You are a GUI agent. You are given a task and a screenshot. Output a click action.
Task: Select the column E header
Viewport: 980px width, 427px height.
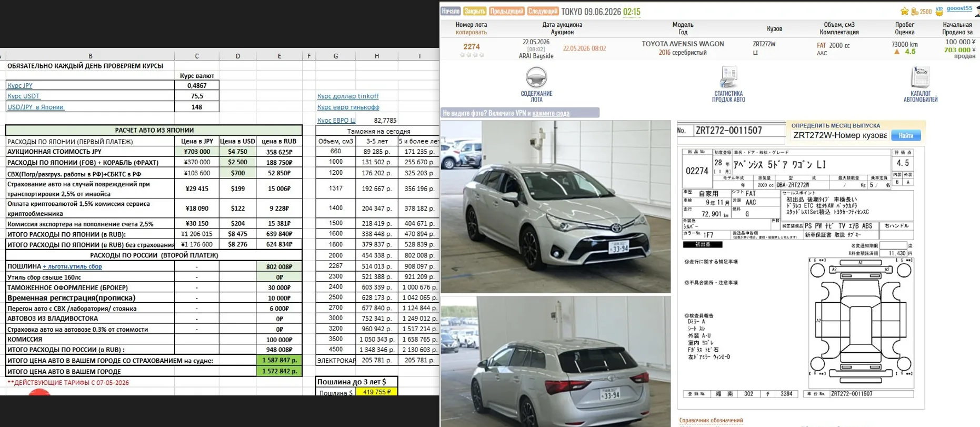pos(279,56)
